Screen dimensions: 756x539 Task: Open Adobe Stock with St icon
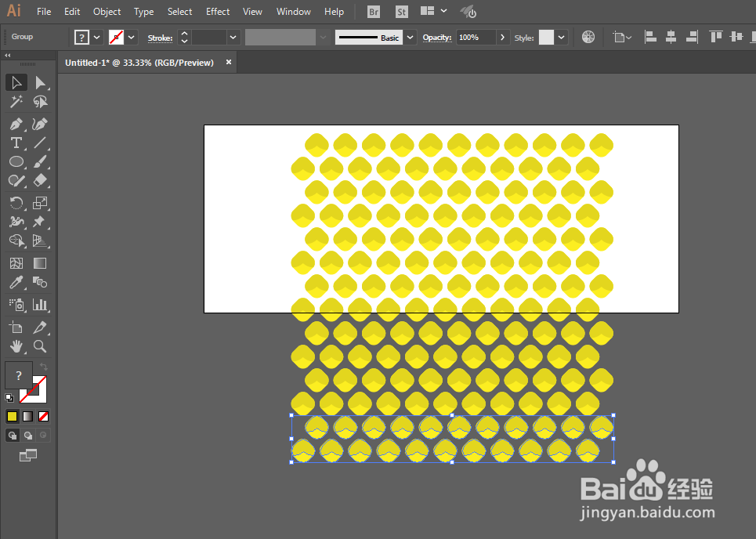(401, 12)
